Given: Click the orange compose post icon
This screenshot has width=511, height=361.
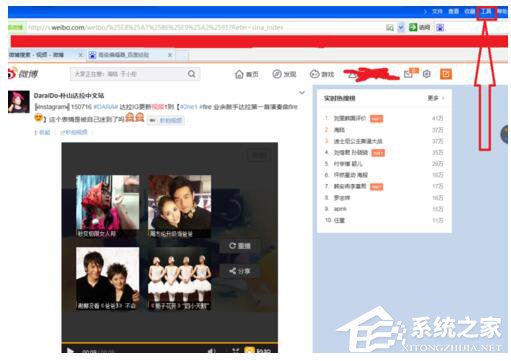Looking at the screenshot, I should tap(446, 74).
